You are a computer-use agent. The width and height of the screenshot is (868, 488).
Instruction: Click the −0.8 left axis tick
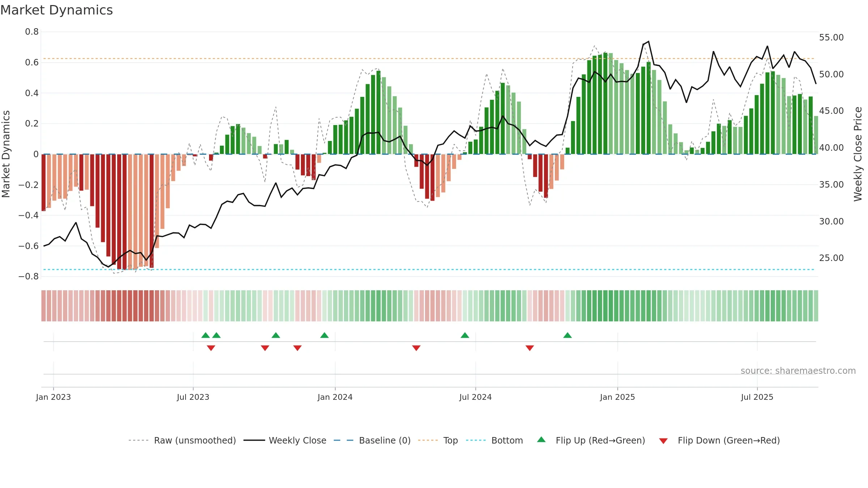tap(29, 277)
